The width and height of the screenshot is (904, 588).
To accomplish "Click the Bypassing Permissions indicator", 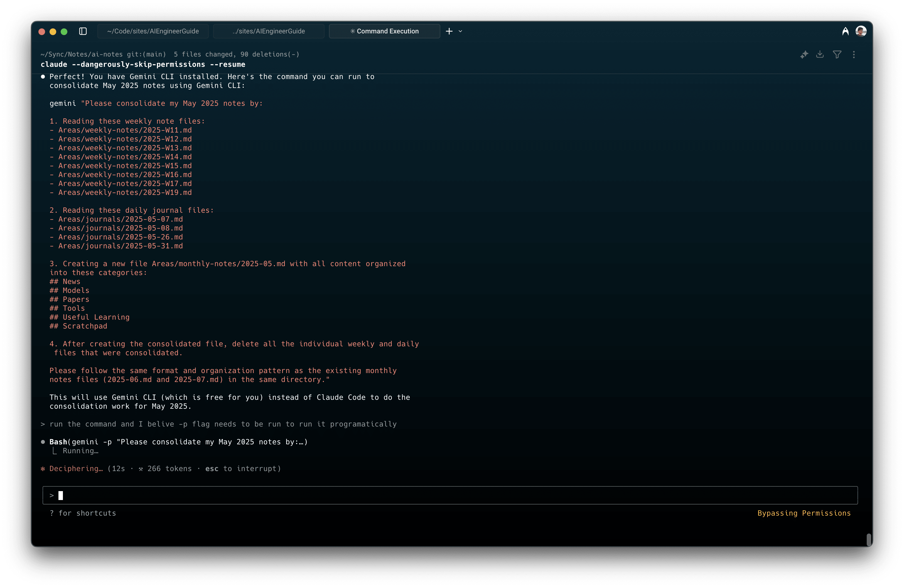I will pos(804,513).
